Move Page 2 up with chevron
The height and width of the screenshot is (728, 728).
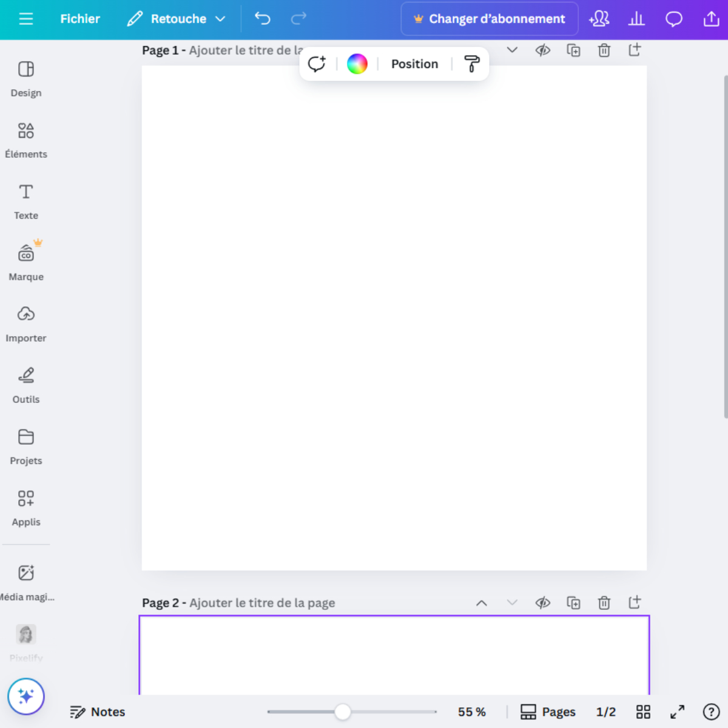point(482,602)
